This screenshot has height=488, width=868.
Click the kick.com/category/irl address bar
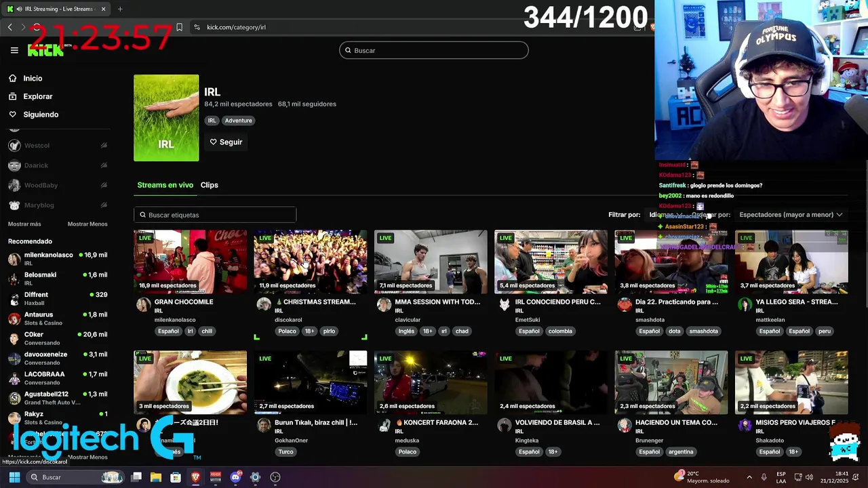(236, 27)
